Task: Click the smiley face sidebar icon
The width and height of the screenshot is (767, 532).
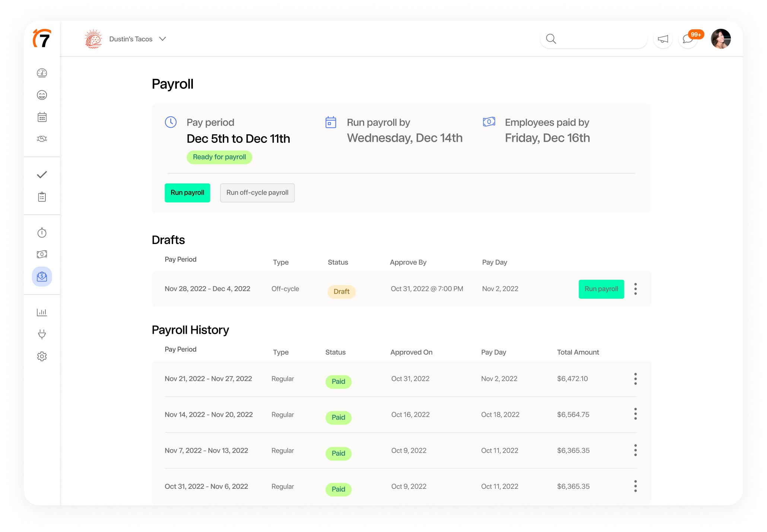Action: click(42, 95)
